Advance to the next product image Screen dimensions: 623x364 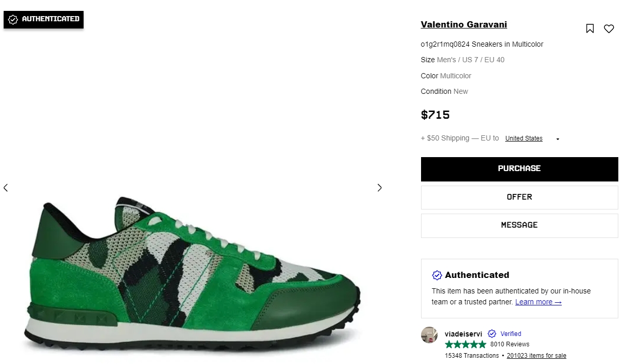380,188
